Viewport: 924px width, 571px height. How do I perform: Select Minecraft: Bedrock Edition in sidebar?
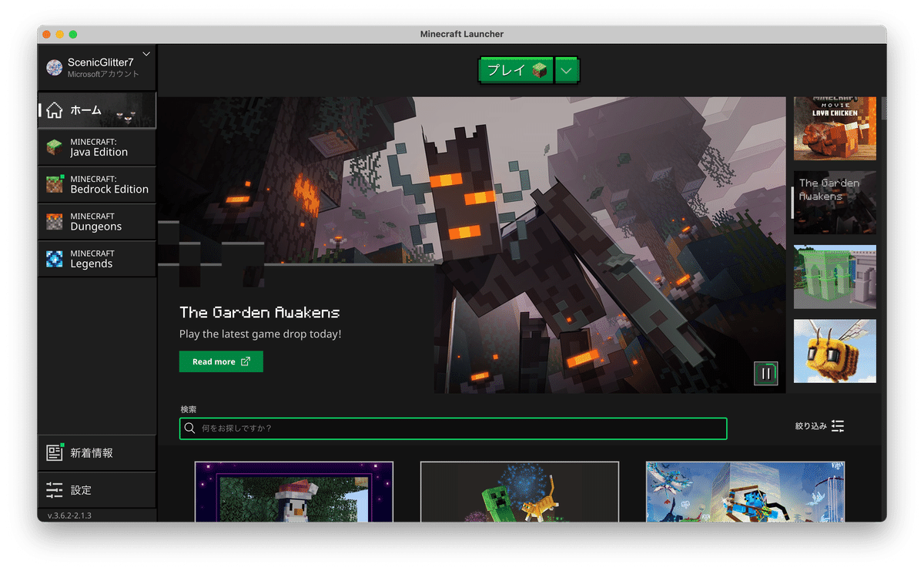point(97,184)
